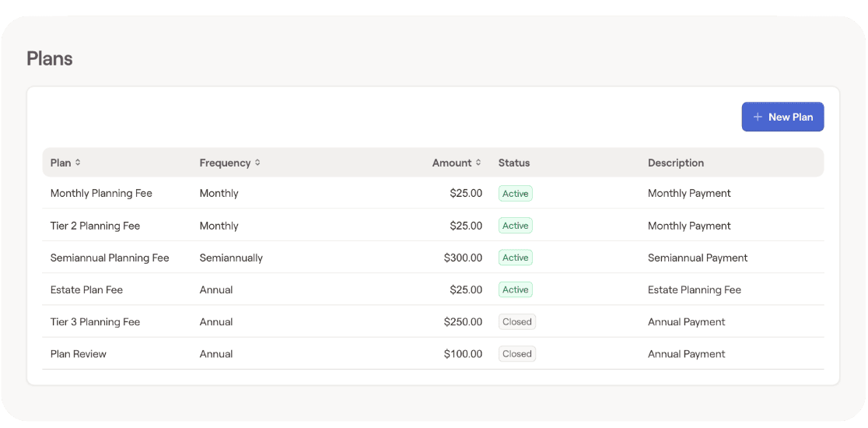Click Annual Payment description for Tier 3
Image resolution: width=868 pixels, height=428 pixels.
point(687,322)
